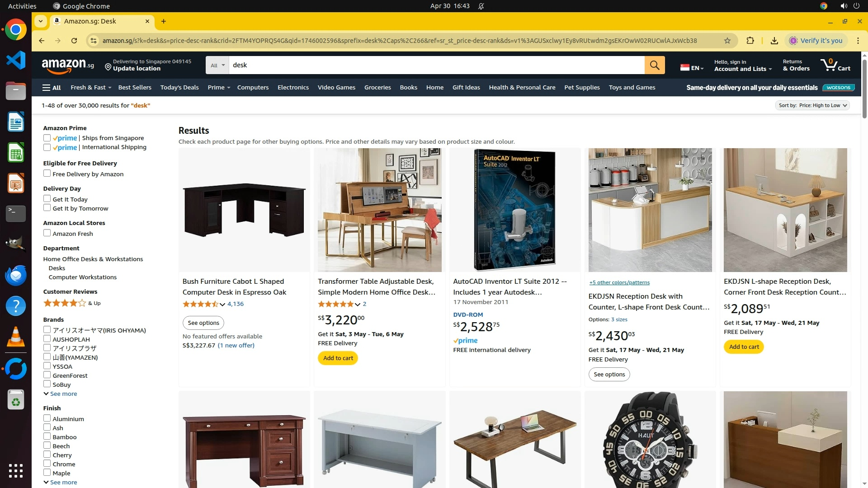The height and width of the screenshot is (488, 868).
Task: Open the Sort by Price dropdown
Action: (812, 105)
